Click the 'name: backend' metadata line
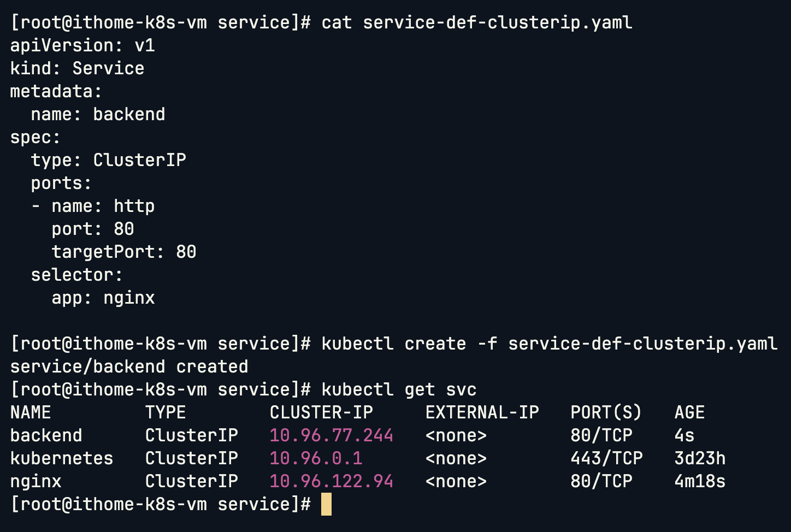The height and width of the screenshot is (532, 791). click(x=98, y=114)
